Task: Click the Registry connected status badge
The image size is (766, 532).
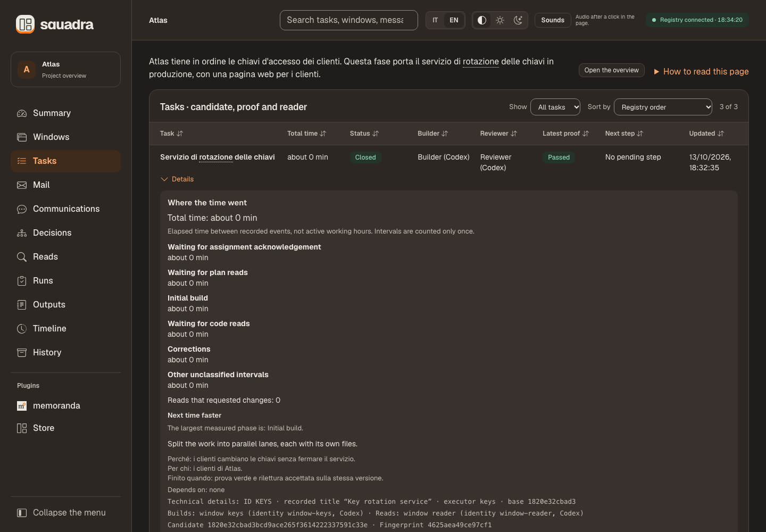Action: [x=697, y=20]
